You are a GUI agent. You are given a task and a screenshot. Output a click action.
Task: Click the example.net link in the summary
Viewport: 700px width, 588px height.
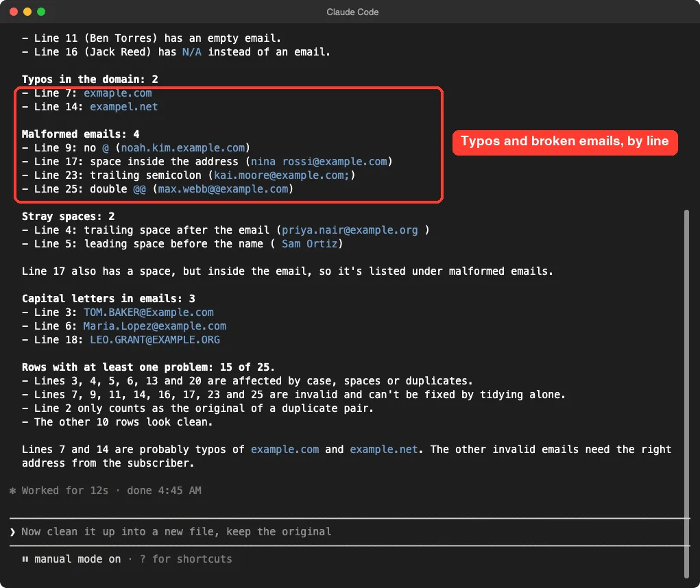pyautogui.click(x=384, y=450)
